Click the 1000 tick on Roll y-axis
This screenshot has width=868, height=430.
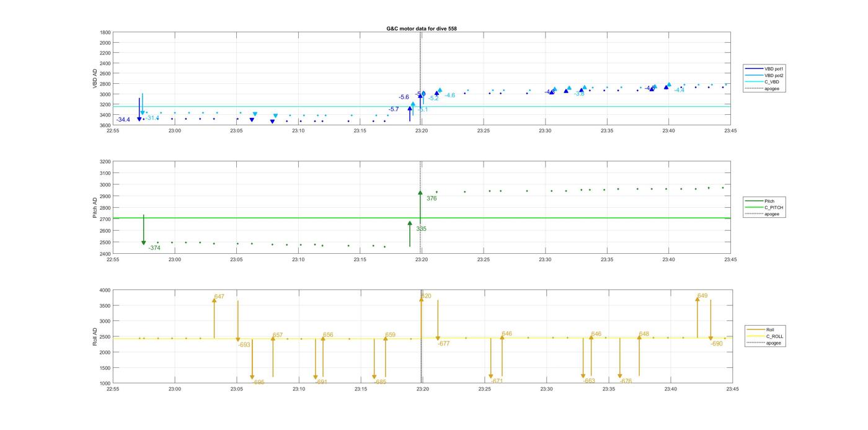105,383
